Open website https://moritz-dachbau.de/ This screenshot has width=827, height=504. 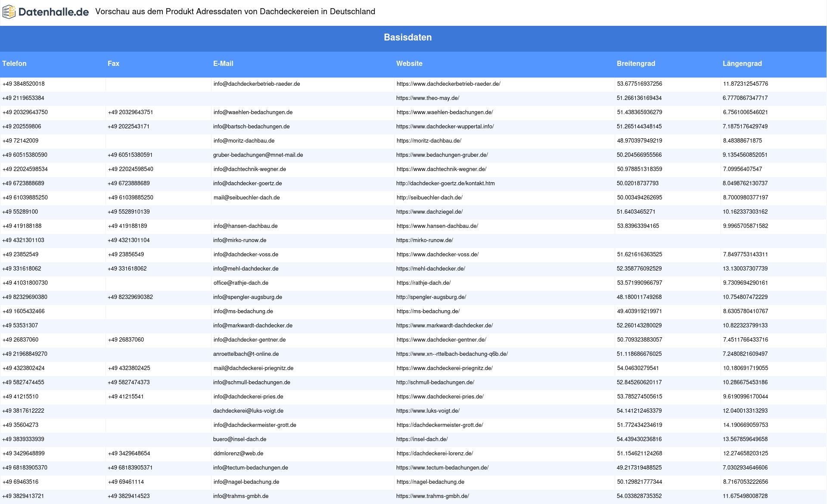[429, 141]
